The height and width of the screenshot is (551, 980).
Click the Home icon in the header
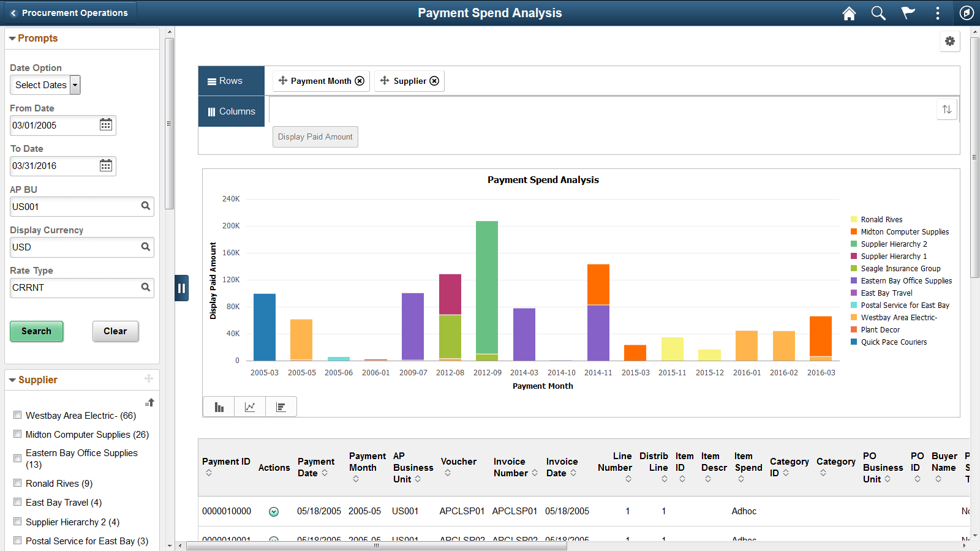[849, 13]
